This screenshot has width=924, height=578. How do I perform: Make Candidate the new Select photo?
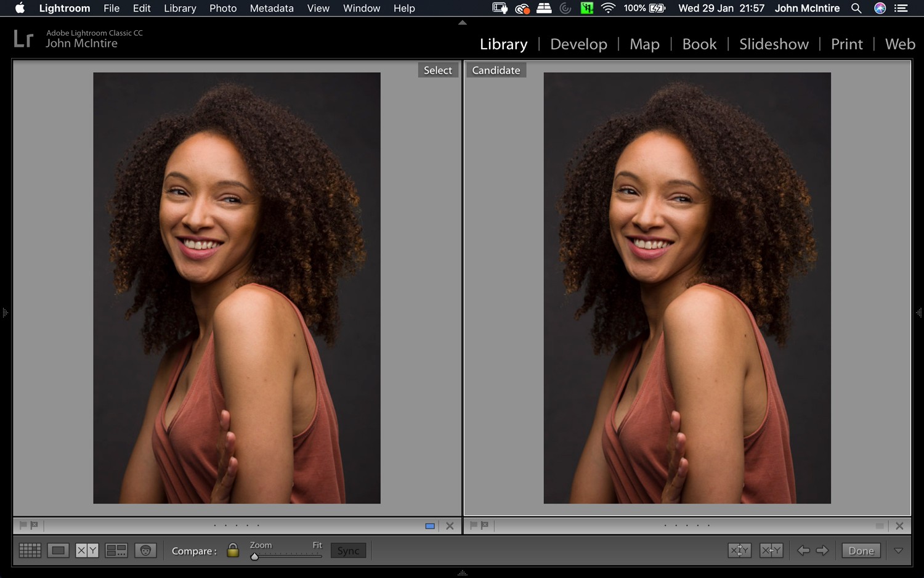click(x=771, y=550)
